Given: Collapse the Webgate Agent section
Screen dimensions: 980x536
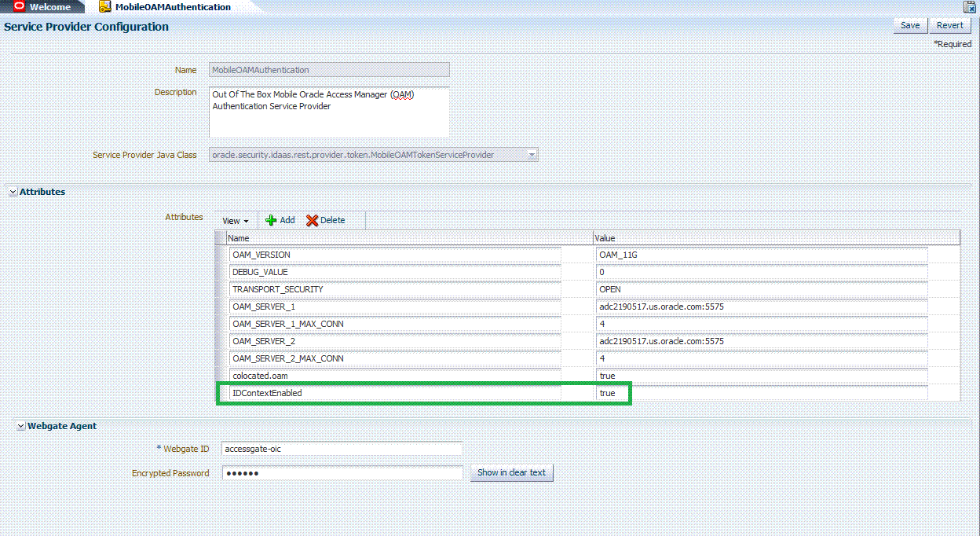Looking at the screenshot, I should 21,426.
